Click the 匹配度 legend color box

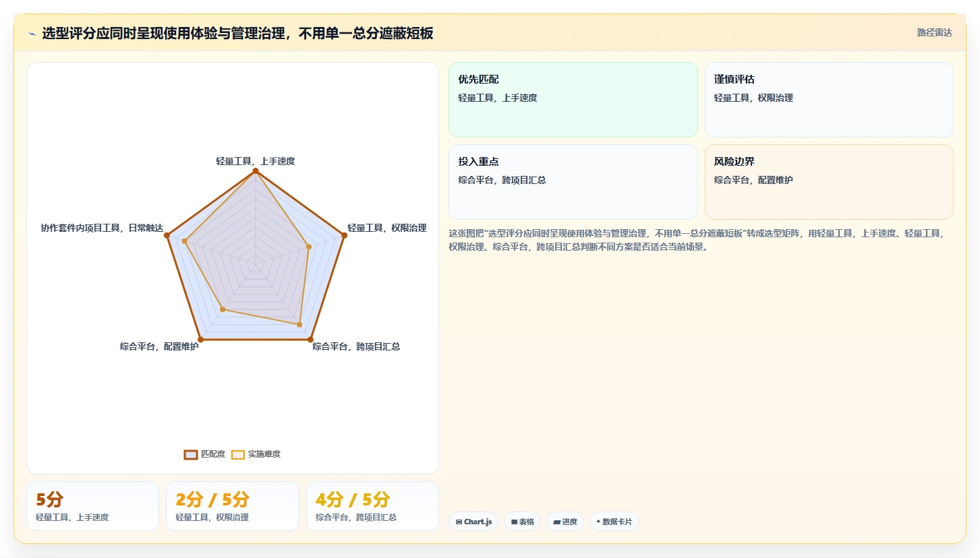pos(191,454)
